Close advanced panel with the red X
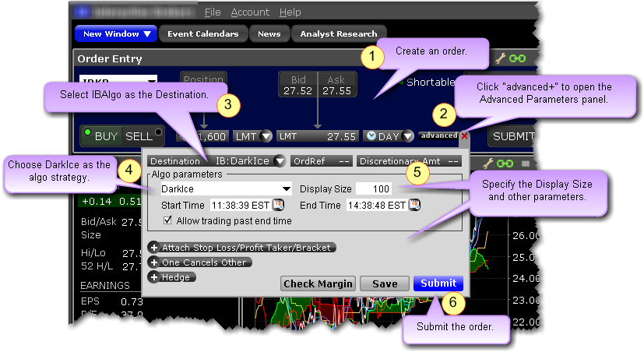 point(465,136)
